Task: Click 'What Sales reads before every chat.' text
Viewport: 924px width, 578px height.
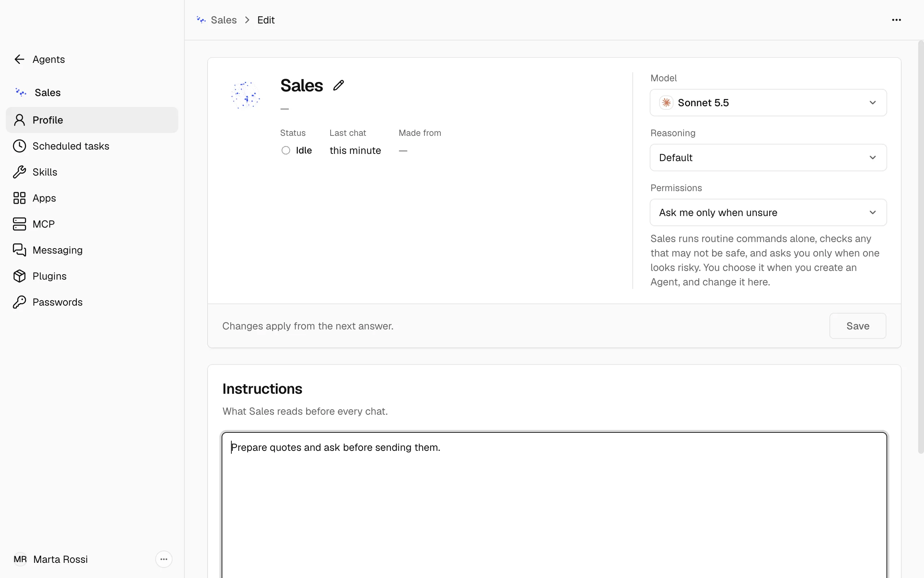Action: [305, 411]
